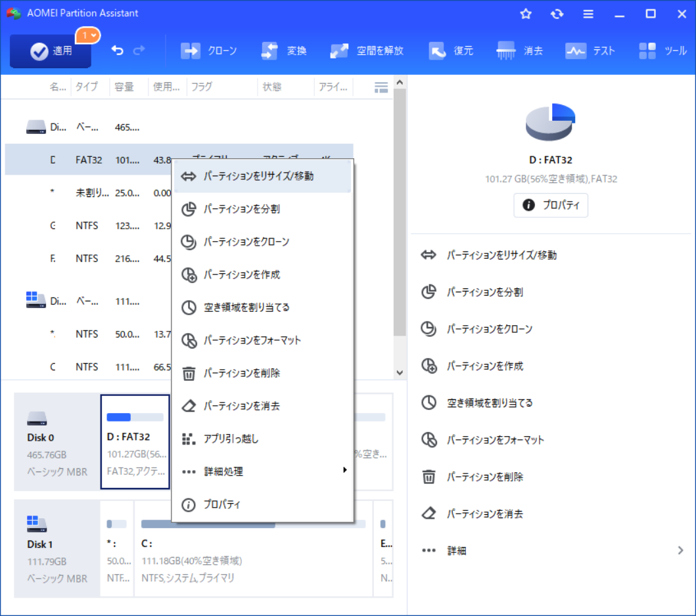Image resolution: width=696 pixels, height=616 pixels.
Task: Click the star favorites icon in title bar
Action: point(526,14)
